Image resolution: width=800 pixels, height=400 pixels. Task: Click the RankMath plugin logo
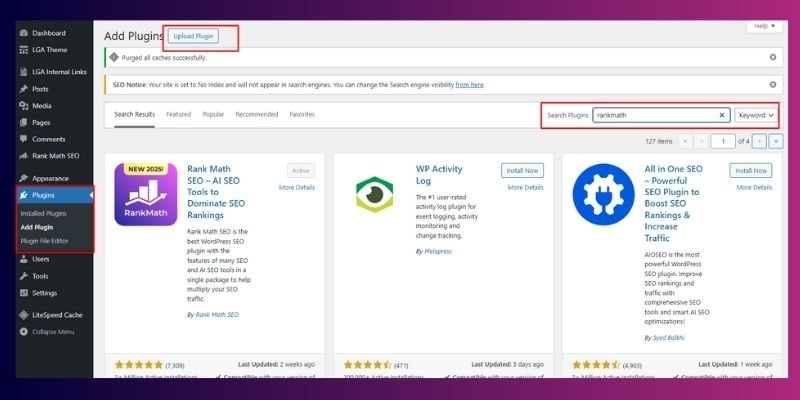pos(145,194)
